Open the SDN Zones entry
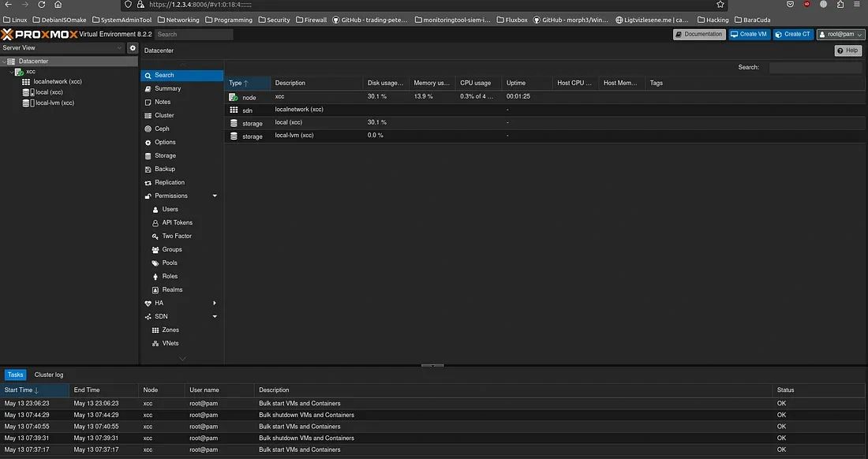868x459 pixels. coord(170,330)
